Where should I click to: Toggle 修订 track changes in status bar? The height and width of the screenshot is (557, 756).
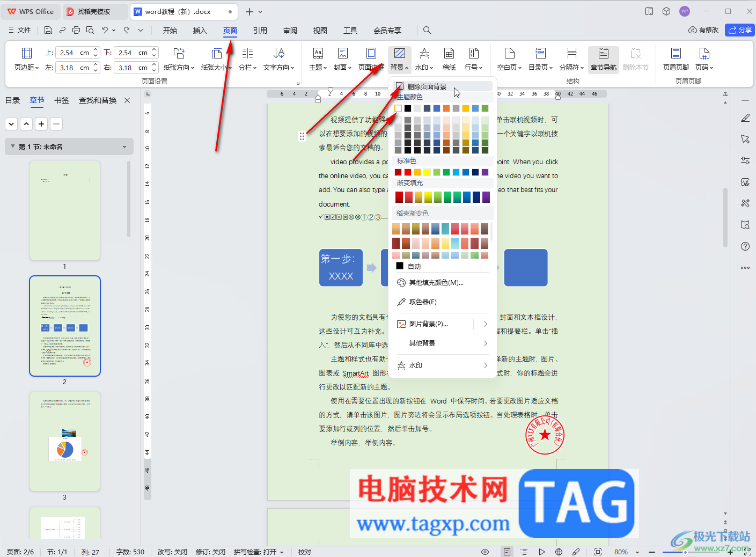point(210,552)
